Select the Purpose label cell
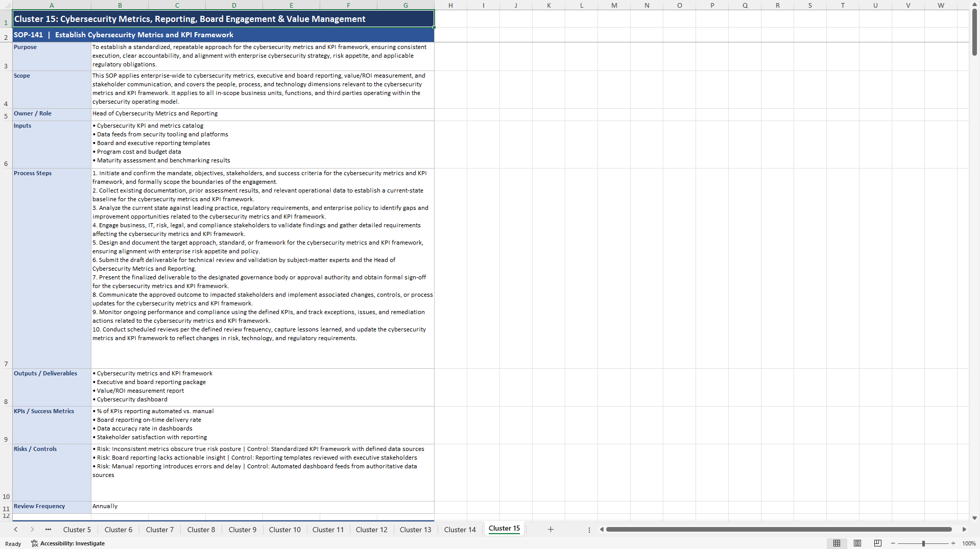The height and width of the screenshot is (549, 980). point(52,56)
